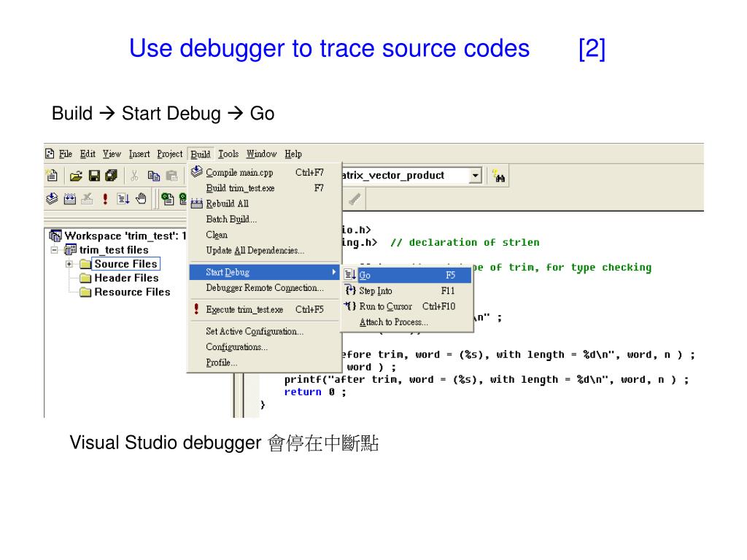Click the Stop Build toolbar icon

pyautogui.click(x=87, y=198)
